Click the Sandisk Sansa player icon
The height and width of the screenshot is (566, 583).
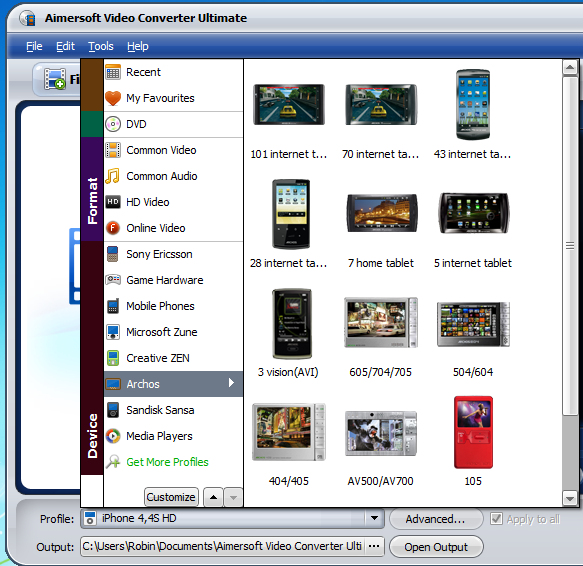pyautogui.click(x=113, y=410)
